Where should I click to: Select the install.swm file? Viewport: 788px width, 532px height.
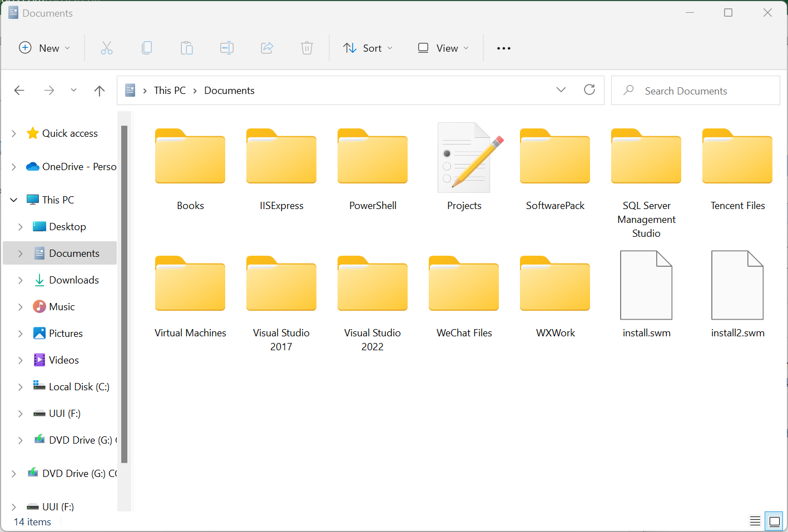[x=646, y=295]
